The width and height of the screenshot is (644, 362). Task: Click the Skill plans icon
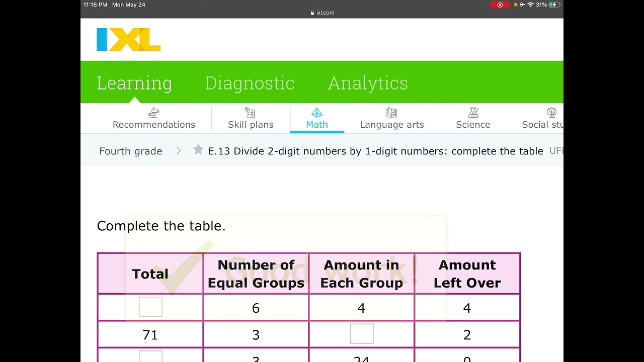(x=250, y=113)
